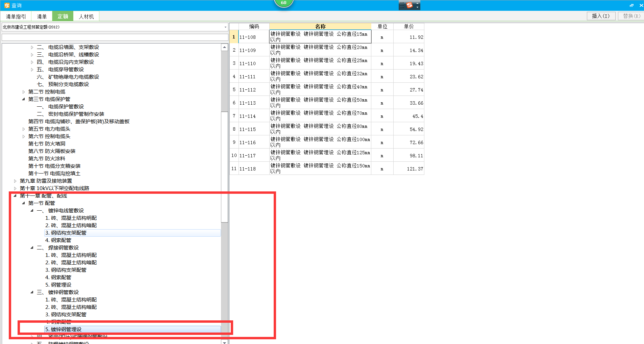Open Sogou input toolbar keyboard grid icon
644x344 pixels.
pos(402,5)
